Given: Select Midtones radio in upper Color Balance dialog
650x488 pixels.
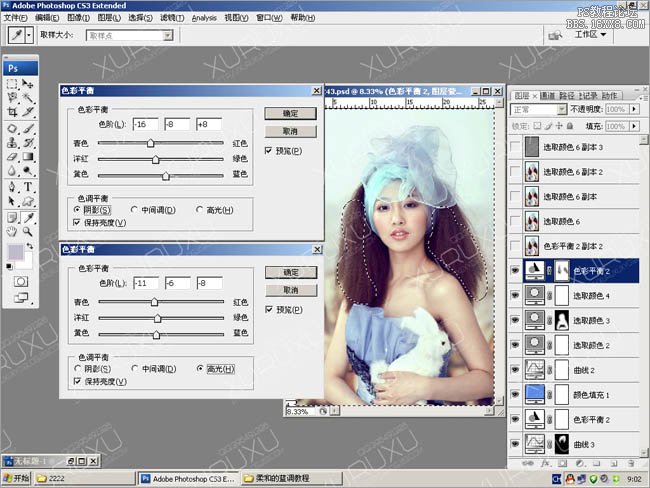Looking at the screenshot, I should [134, 210].
